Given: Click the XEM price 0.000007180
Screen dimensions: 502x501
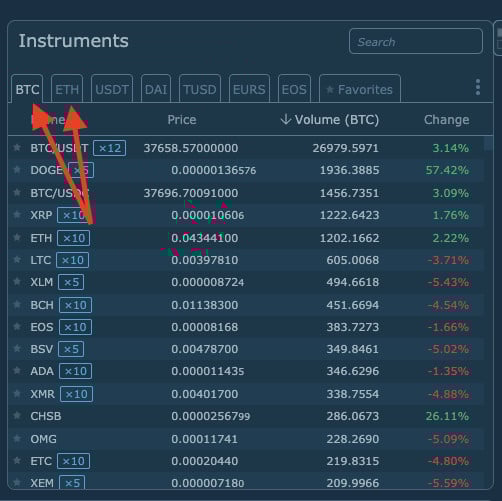Looking at the screenshot, I should (x=208, y=483).
